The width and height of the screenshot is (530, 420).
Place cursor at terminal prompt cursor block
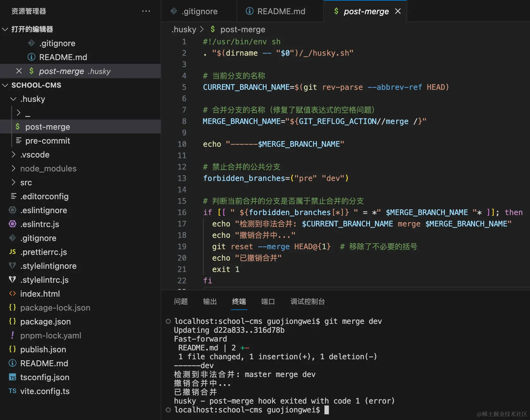click(327, 410)
